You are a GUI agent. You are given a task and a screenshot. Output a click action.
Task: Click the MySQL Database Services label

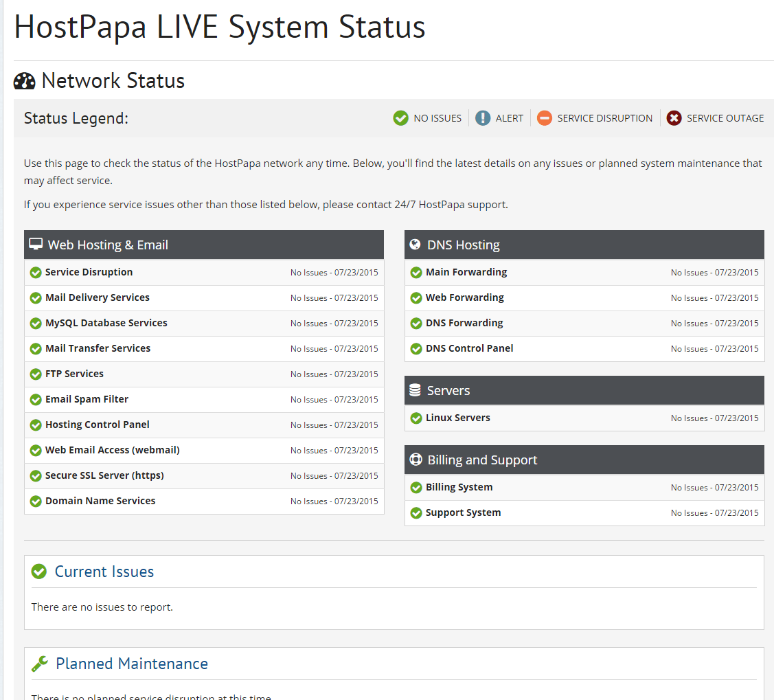tap(106, 323)
